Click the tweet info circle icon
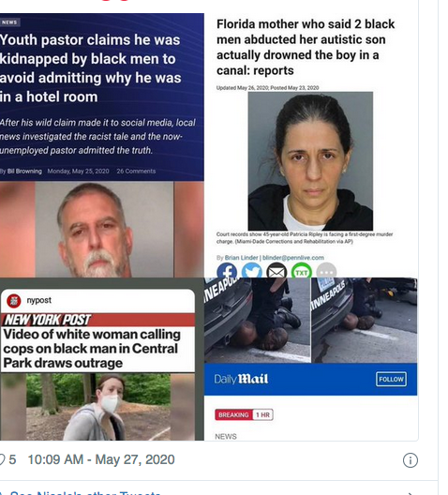Screen dimensions: 448x495 tap(411, 460)
